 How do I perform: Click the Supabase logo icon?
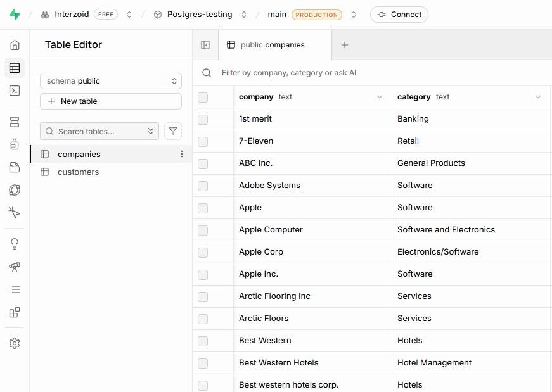coord(15,15)
